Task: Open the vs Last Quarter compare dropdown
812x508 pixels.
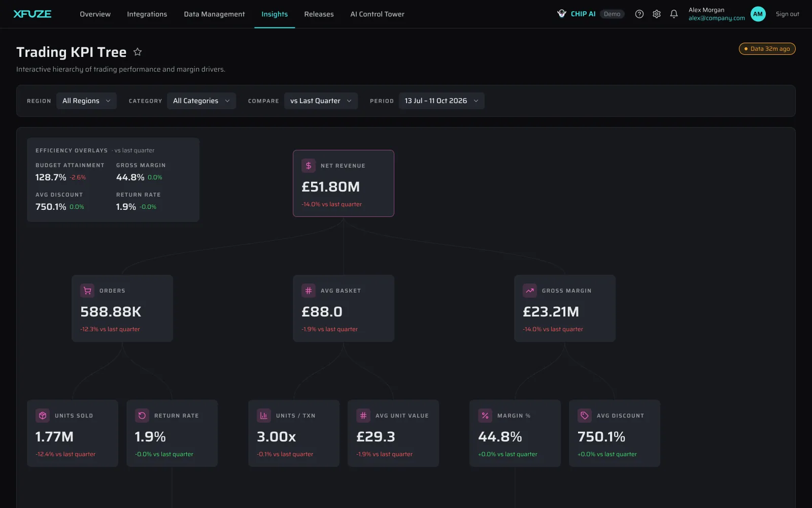Action: click(321, 101)
